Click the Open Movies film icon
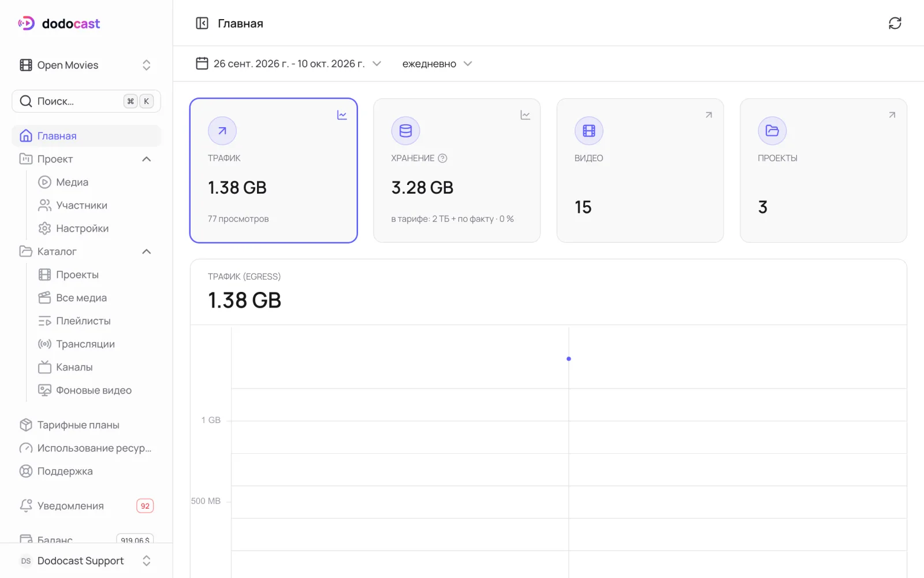Viewport: 924px width, 578px height. pyautogui.click(x=26, y=65)
